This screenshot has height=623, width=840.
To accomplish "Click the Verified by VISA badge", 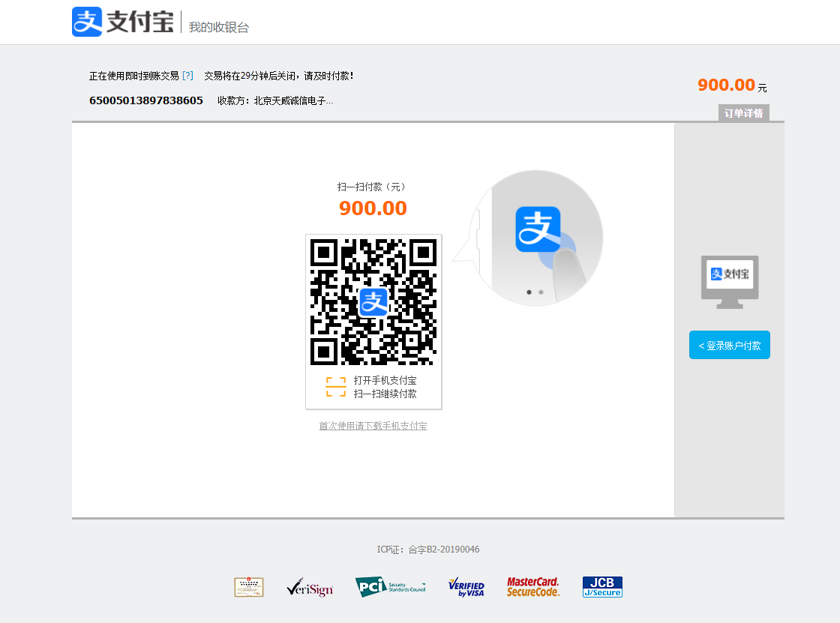I will (466, 587).
